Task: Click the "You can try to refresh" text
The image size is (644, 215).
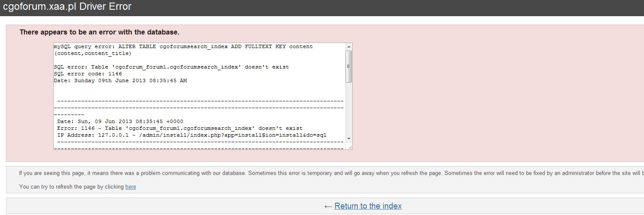Action: coord(72,187)
